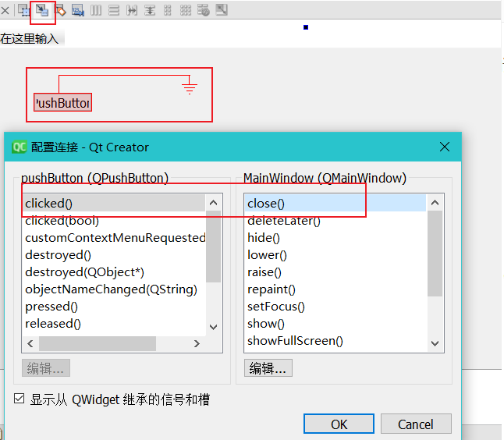Click signal list scroll-down arrow
This screenshot has width=504, height=440.
[x=214, y=327]
